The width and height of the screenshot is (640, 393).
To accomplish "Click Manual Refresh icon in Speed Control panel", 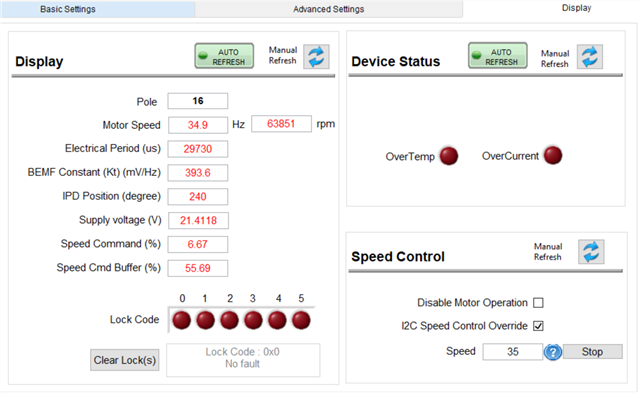I will coord(591,252).
